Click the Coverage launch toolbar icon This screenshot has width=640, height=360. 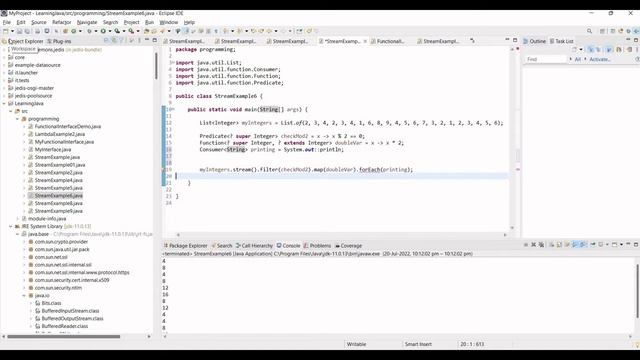coord(117,31)
